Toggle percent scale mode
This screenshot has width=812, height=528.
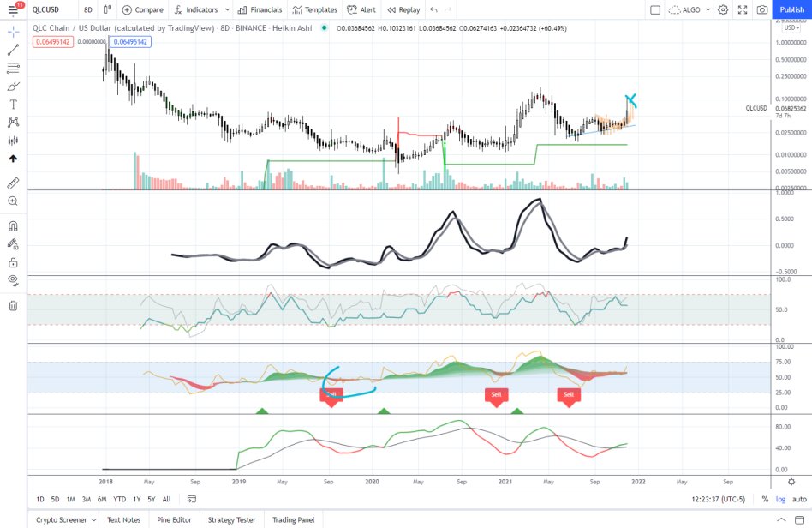(765, 499)
